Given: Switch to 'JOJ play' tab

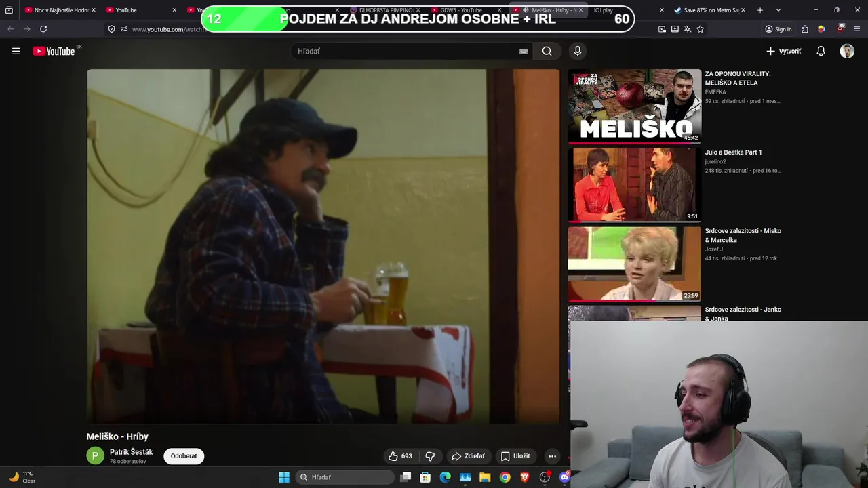Looking at the screenshot, I should coord(627,10).
